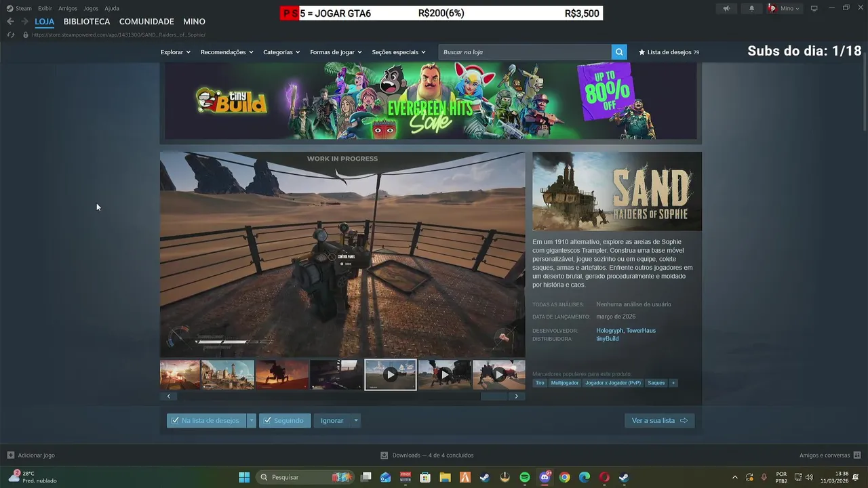The image size is (868, 488).
Task: Select the Multijogador tag
Action: [x=565, y=383]
